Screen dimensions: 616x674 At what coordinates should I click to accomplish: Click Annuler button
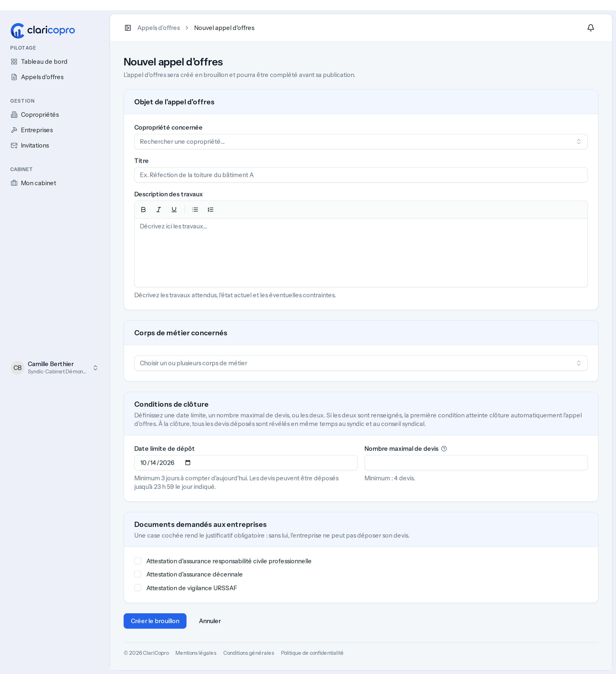210,621
